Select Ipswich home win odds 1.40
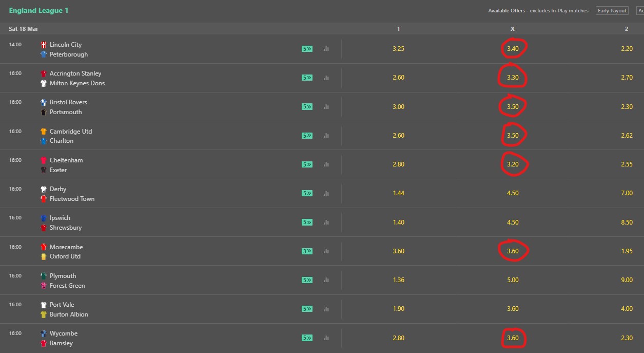644x353 pixels. 398,222
